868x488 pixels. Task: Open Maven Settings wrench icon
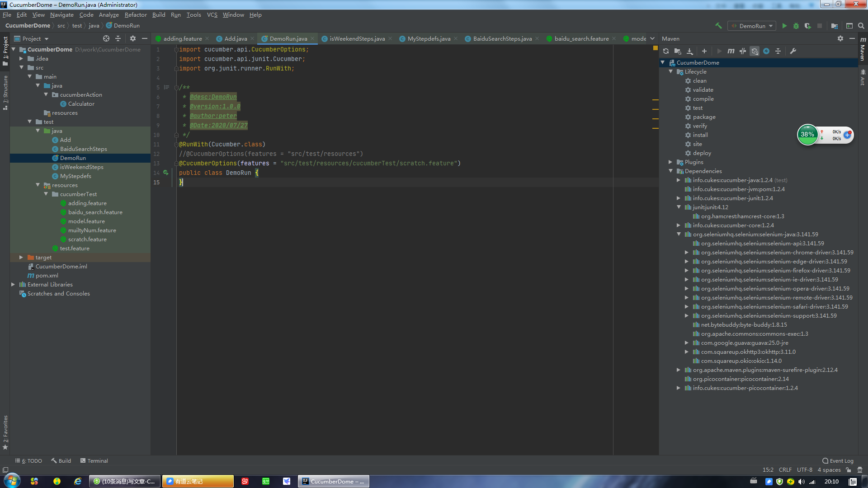pyautogui.click(x=793, y=51)
